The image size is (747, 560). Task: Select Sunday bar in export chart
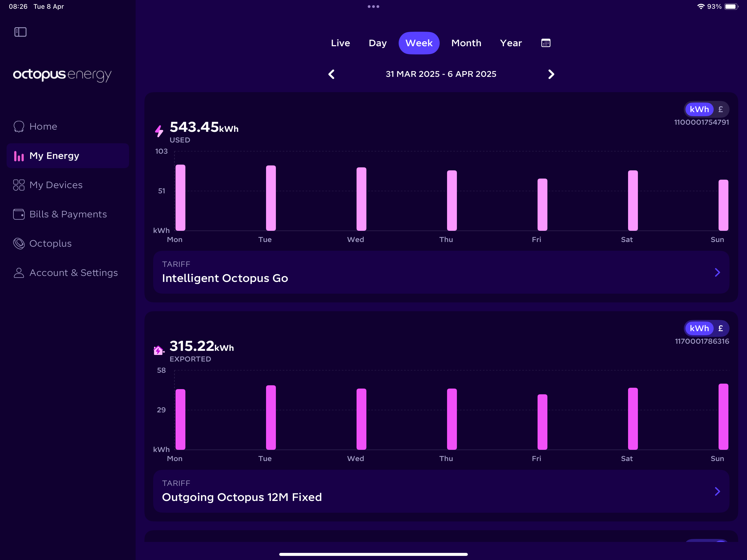click(723, 416)
